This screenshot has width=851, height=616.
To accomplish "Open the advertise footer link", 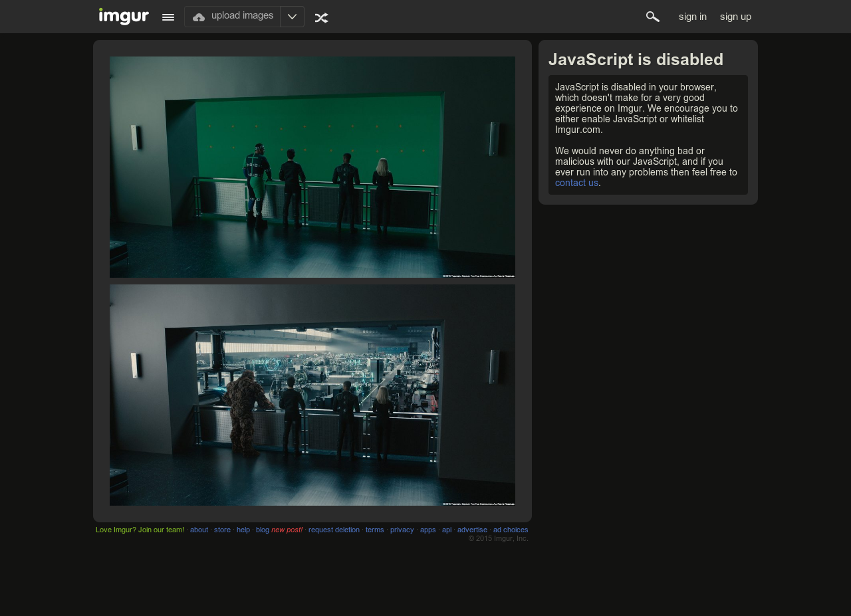I will 472,530.
